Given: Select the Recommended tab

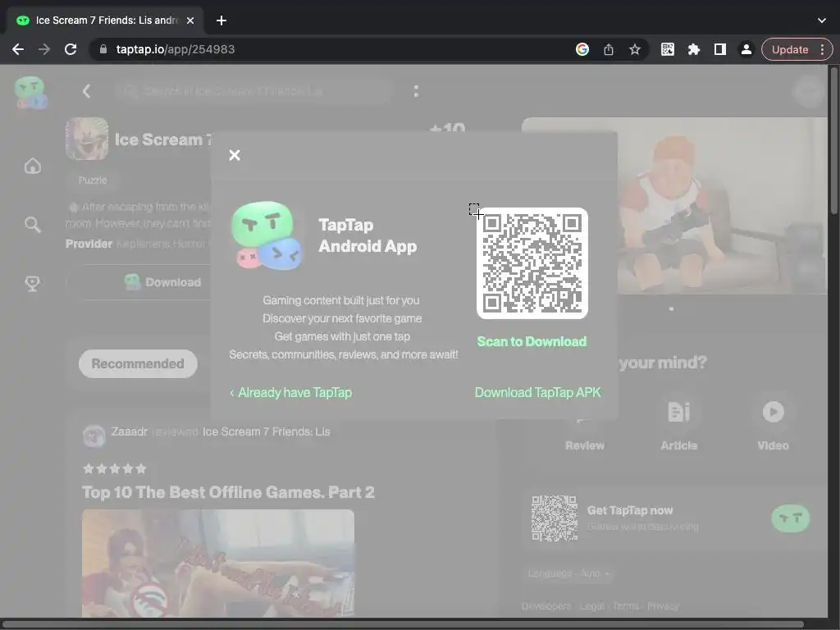Looking at the screenshot, I should 138,363.
